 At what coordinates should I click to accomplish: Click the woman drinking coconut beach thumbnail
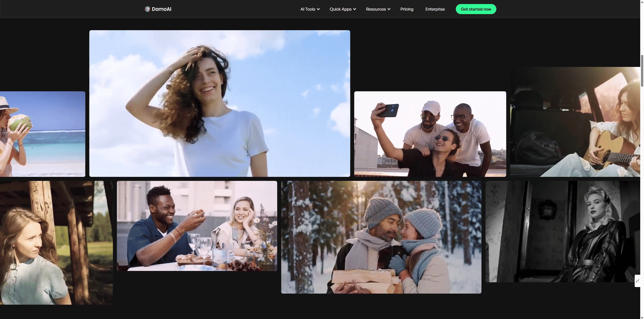42,134
